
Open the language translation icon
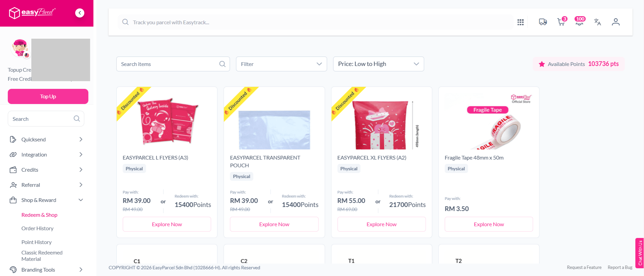pos(597,22)
